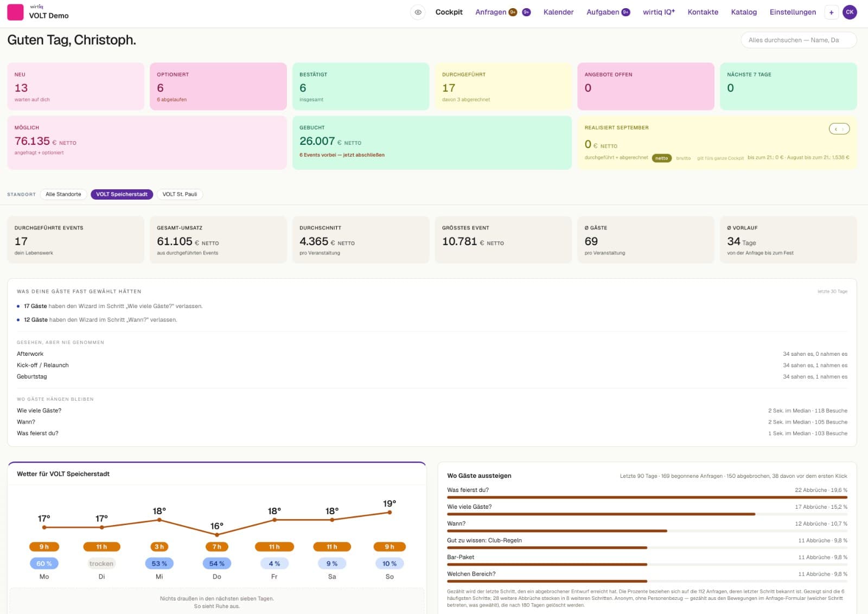
Task: Open the Anfragen menu item
Action: (x=491, y=12)
